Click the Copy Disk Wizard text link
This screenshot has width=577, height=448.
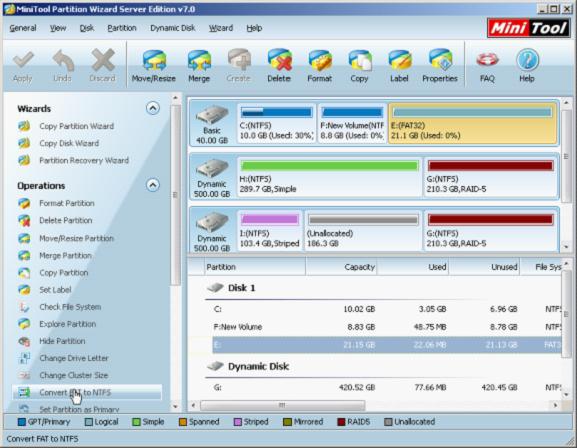pos(69,143)
